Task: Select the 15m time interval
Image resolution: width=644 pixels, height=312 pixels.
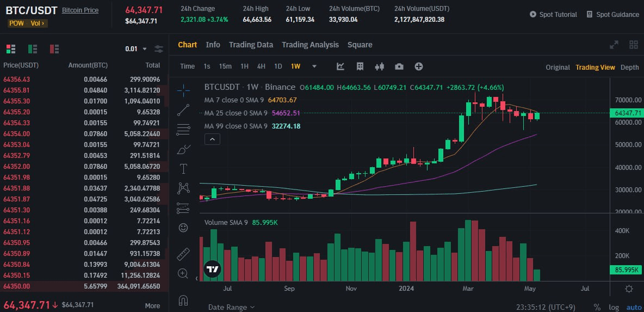Action: (225, 66)
